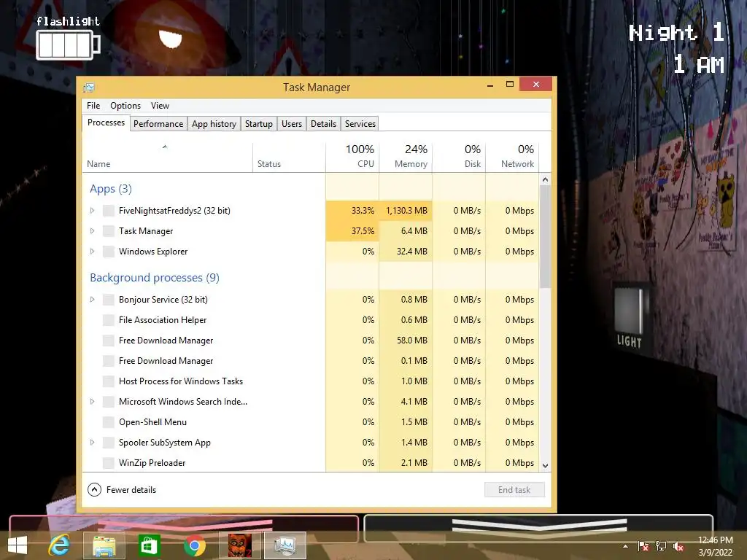The width and height of the screenshot is (747, 560).
Task: Sort by the Network column header
Action: [x=512, y=157]
